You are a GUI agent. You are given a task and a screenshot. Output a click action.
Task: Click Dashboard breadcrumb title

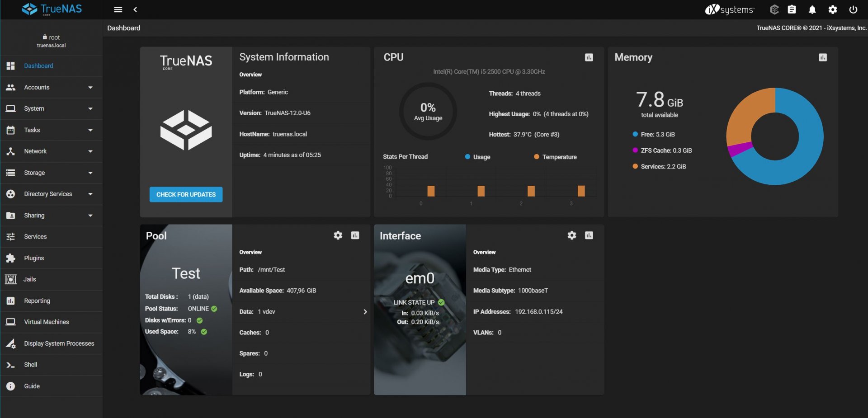124,28
